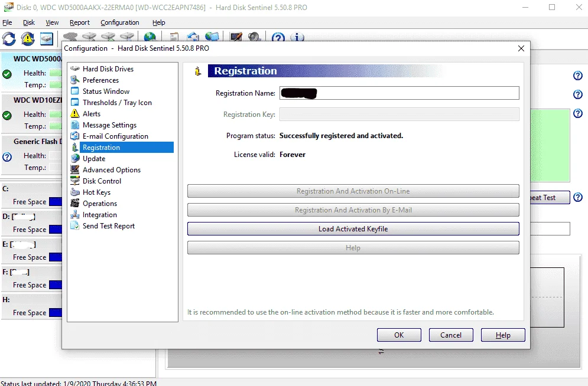The width and height of the screenshot is (588, 386).
Task: Click the Help button beside Cancel
Action: (503, 335)
